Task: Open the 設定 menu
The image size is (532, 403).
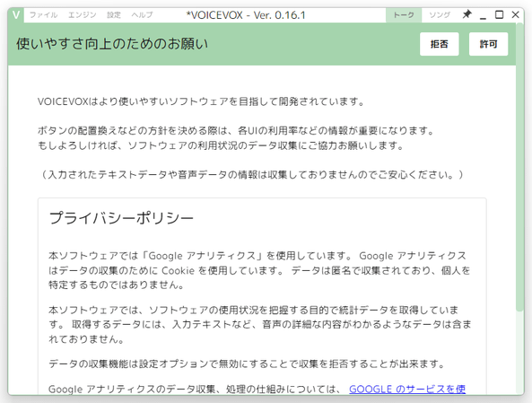Action: (x=114, y=15)
